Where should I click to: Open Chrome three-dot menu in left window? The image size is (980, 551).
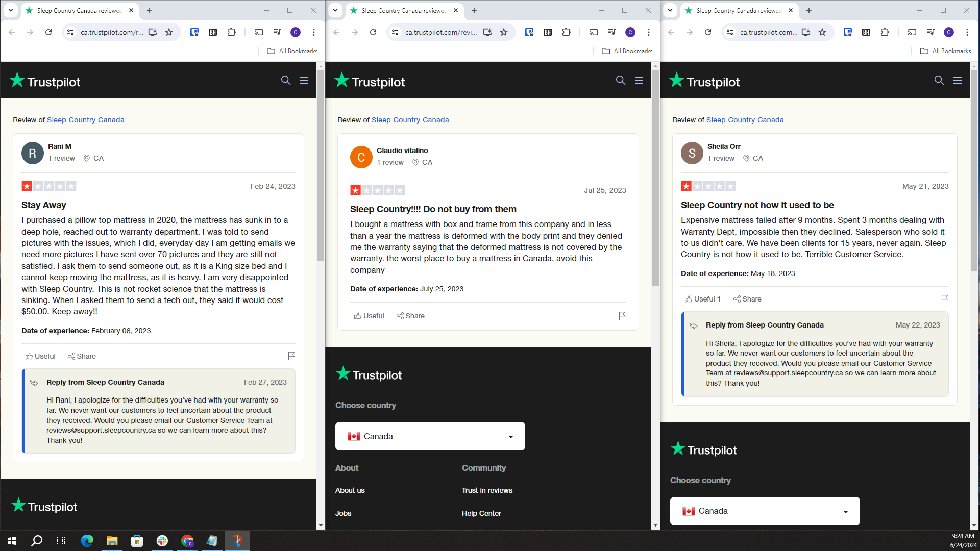[314, 32]
